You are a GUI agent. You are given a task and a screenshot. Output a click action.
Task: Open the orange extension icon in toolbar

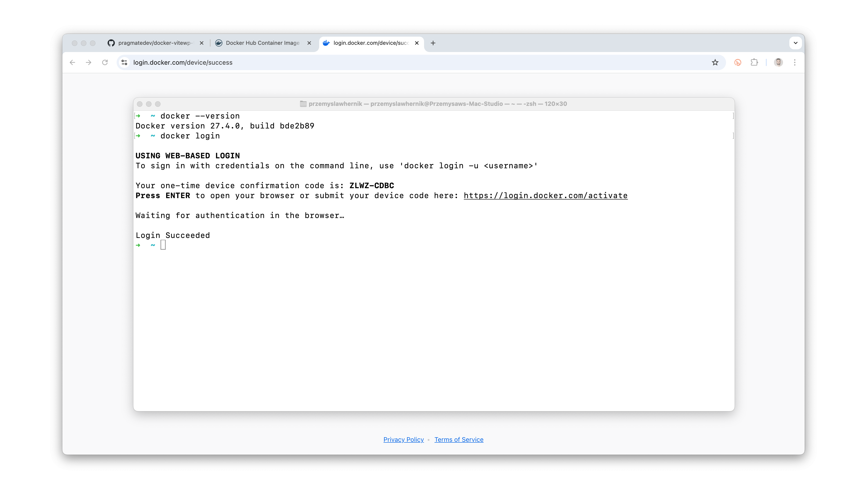click(738, 62)
